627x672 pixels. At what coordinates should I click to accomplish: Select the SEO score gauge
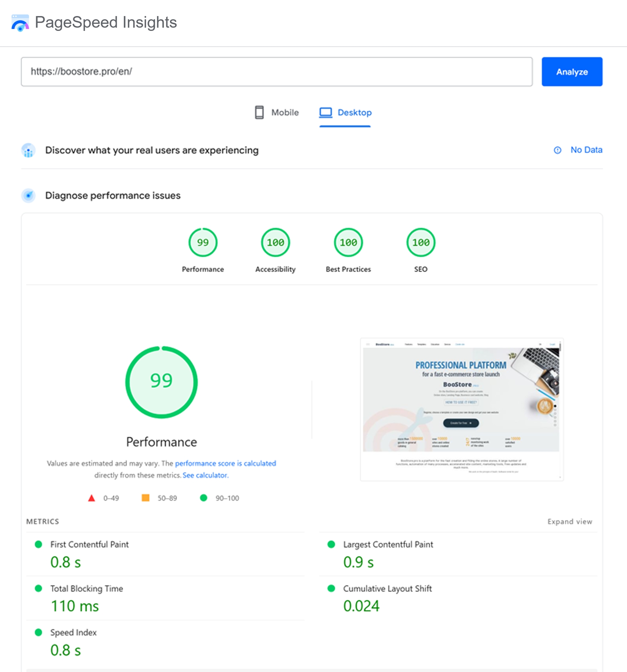[x=421, y=243]
